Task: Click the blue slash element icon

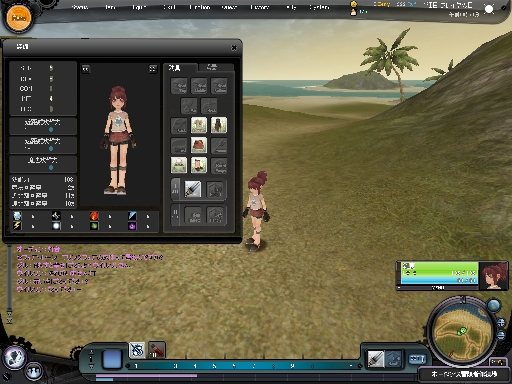Action: pos(132,216)
